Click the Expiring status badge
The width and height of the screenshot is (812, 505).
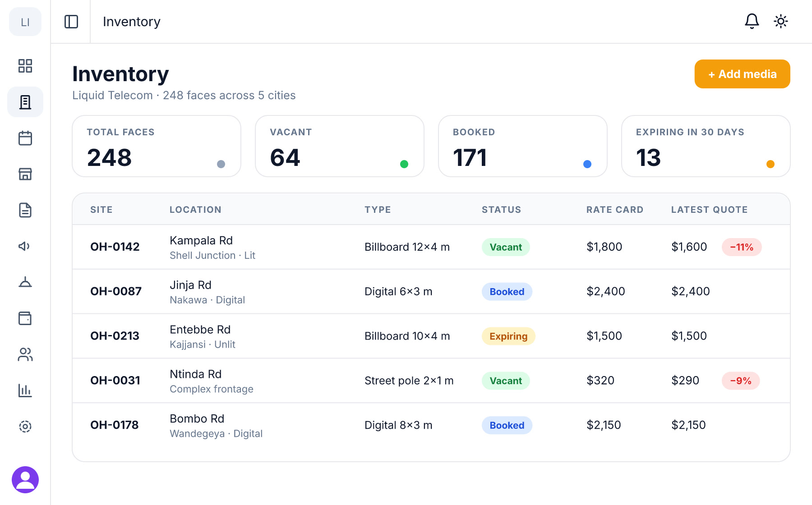tap(508, 336)
